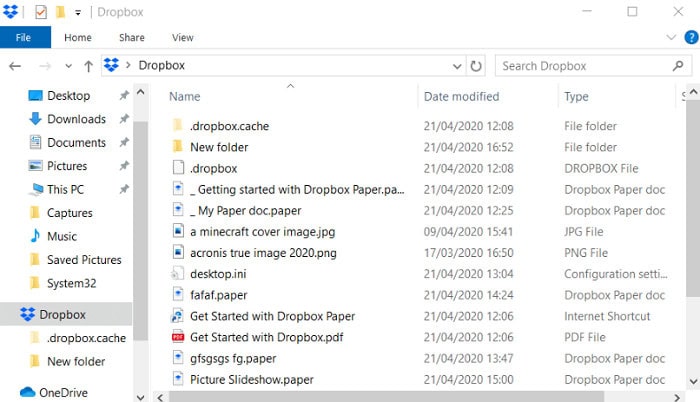Click the pin icon next to Desktop

[124, 95]
